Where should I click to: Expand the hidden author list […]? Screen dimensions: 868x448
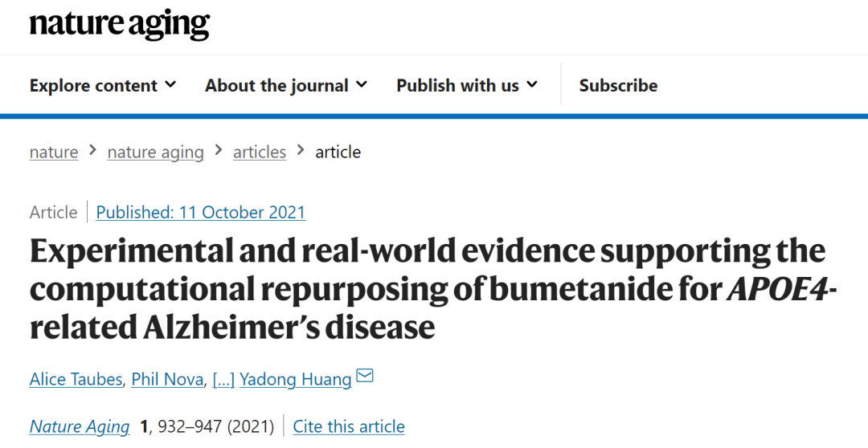(223, 379)
